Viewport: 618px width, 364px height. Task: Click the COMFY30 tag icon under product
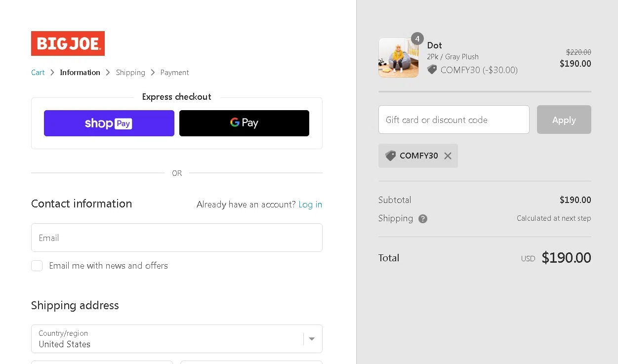(432, 70)
